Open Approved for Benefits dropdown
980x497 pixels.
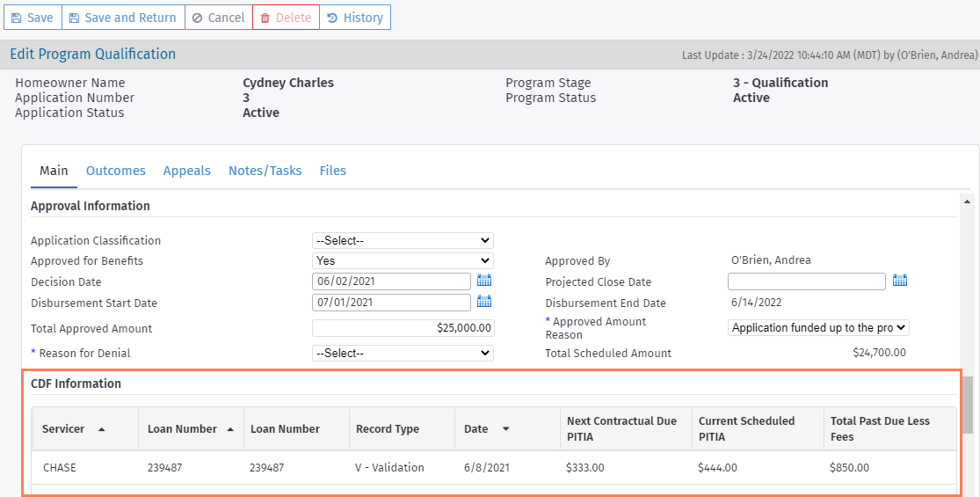coord(403,260)
